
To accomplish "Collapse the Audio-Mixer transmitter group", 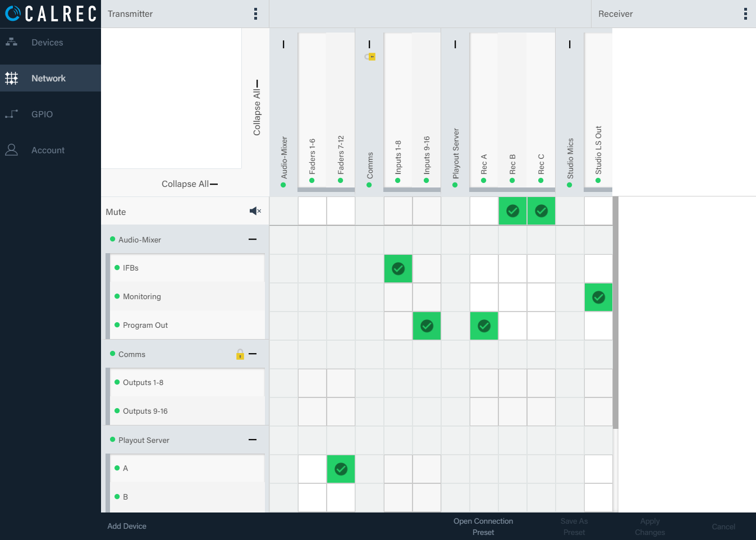I will tap(253, 240).
